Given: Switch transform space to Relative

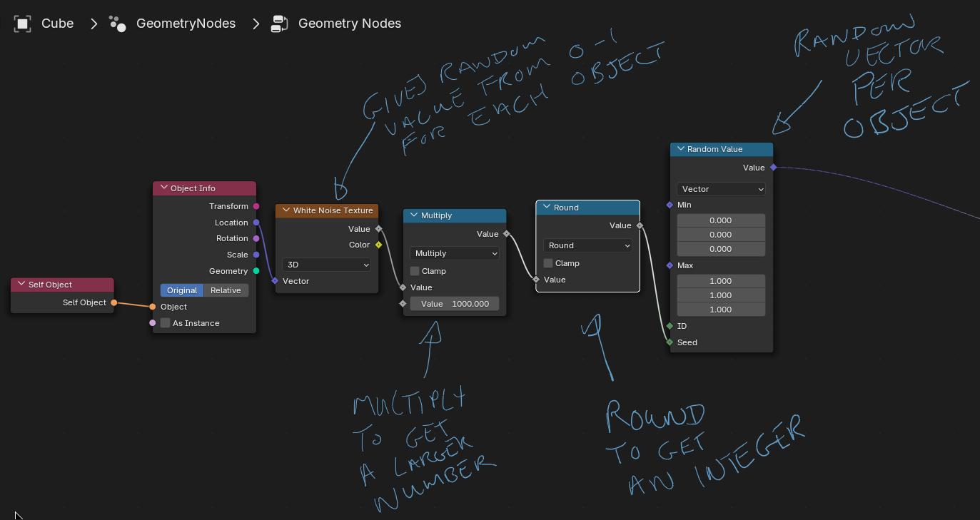Looking at the screenshot, I should [x=226, y=290].
